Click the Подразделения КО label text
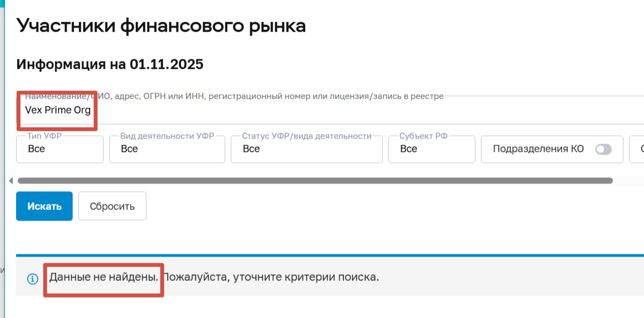This screenshot has width=644, height=318. (x=538, y=149)
